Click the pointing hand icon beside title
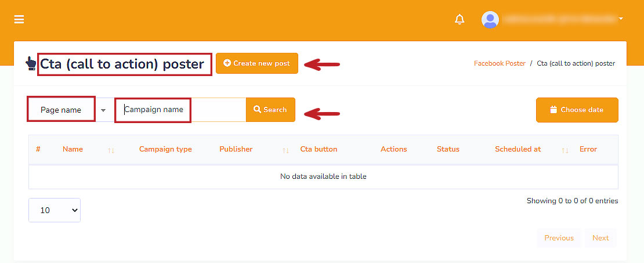 click(31, 63)
